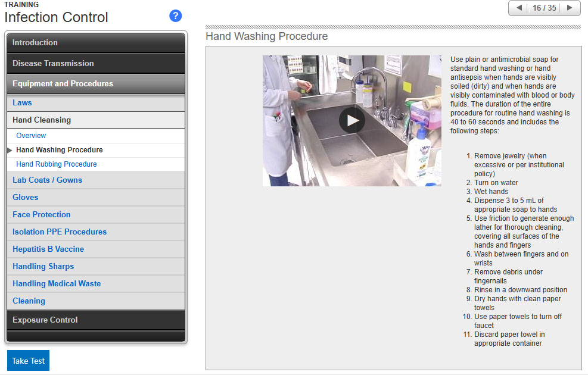Expand the Disease Transmission section
This screenshot has width=588, height=375.
(x=95, y=64)
